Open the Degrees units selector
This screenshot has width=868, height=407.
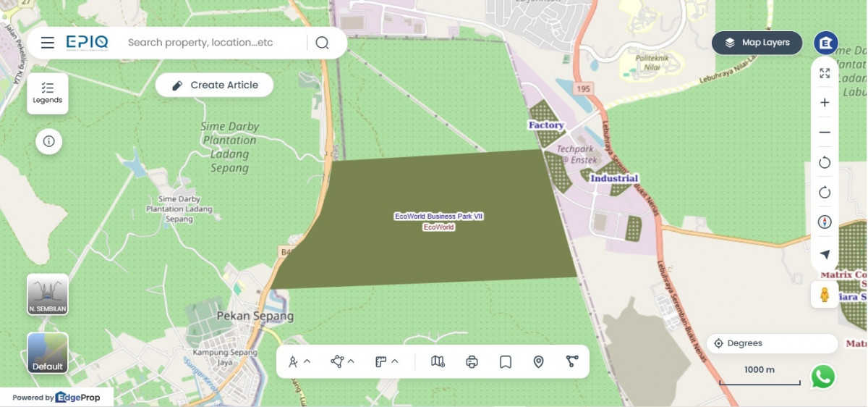coord(773,343)
